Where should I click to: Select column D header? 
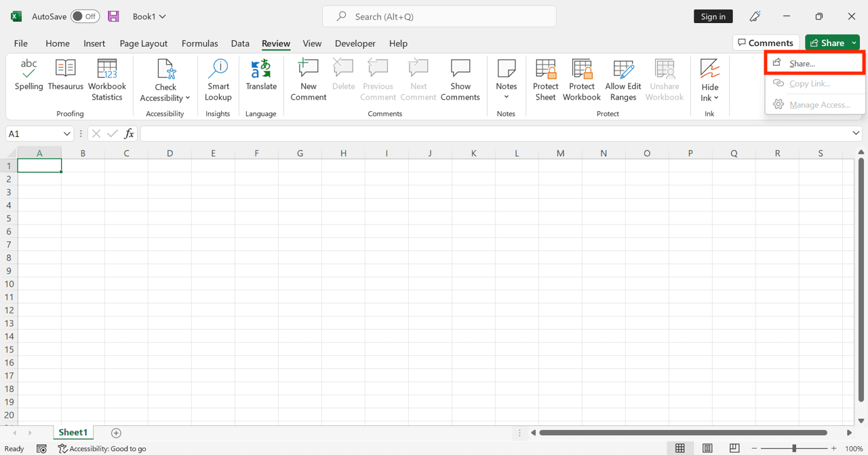(x=170, y=153)
